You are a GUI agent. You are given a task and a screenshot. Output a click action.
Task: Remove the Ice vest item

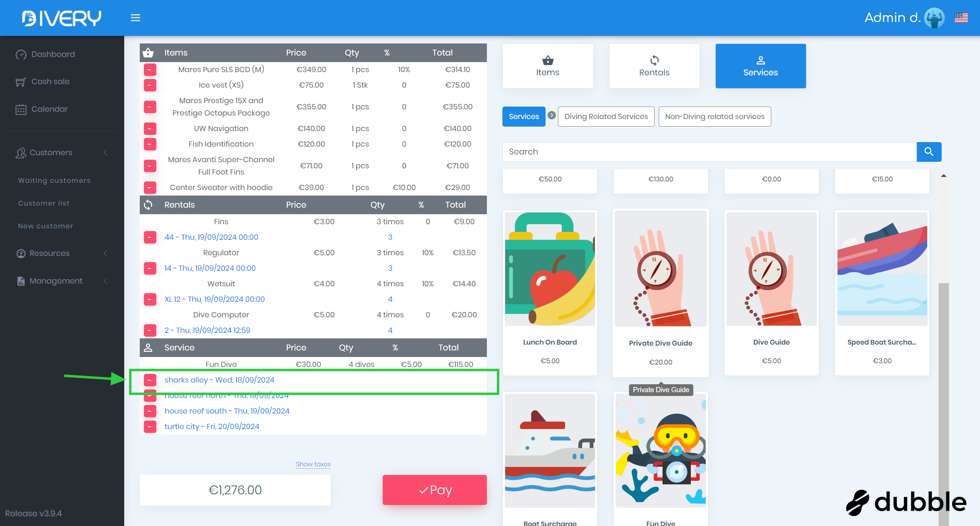[x=150, y=85]
